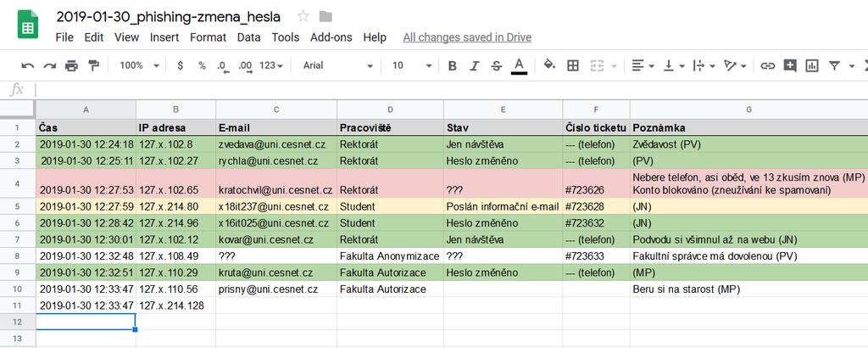868x348 pixels.
Task: Select cell with kratochvil@uni.cesnet.cz
Action: point(275,190)
